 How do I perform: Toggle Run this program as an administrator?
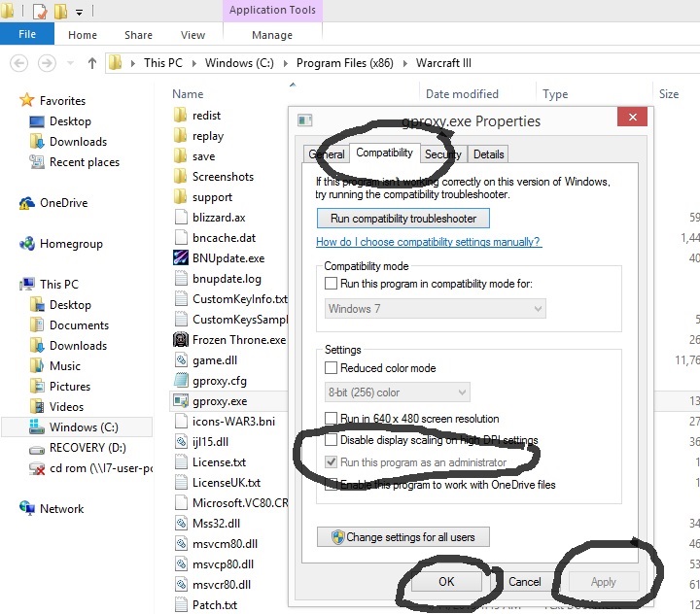331,461
